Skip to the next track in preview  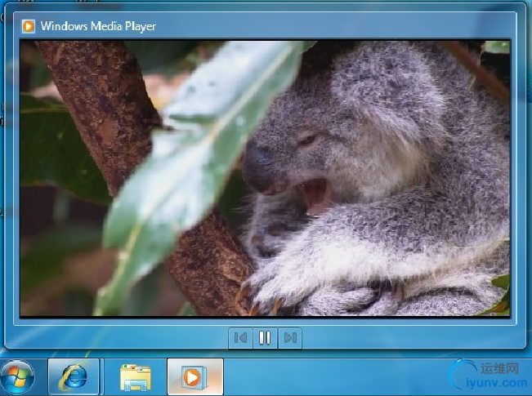point(289,337)
